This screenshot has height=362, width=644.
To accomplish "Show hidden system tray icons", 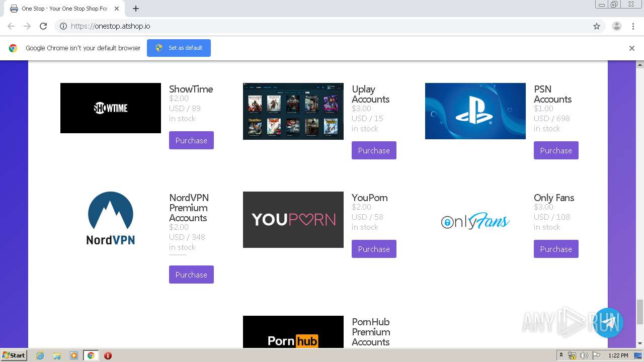I will (x=561, y=355).
